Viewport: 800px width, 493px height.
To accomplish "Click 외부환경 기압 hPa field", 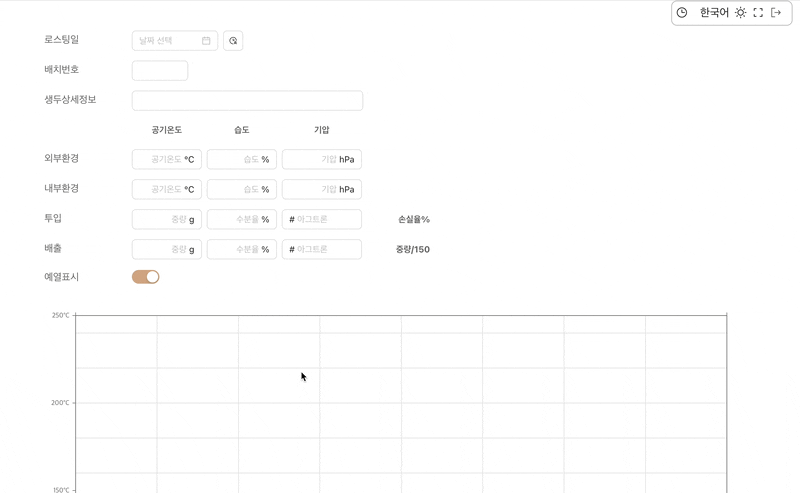I will [x=322, y=159].
